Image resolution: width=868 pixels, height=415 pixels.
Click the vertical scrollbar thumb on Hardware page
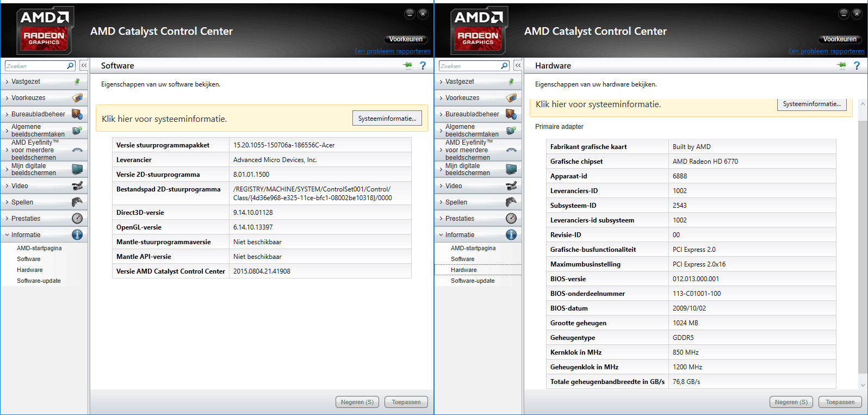coord(863,247)
